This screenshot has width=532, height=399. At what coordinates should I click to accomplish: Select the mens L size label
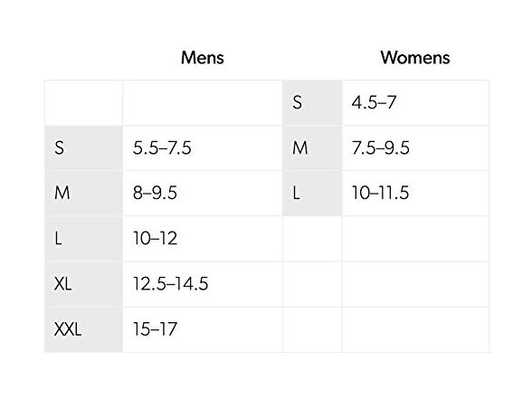(84, 239)
